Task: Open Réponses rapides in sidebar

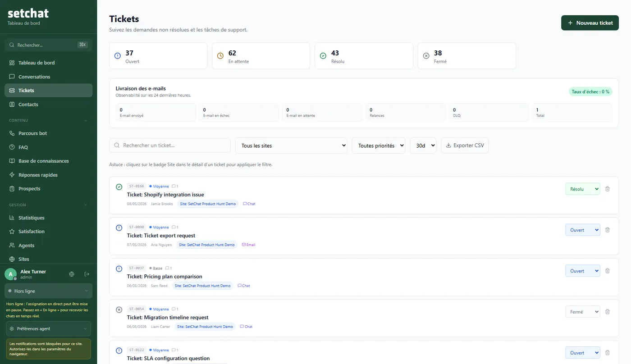Action: (48, 175)
